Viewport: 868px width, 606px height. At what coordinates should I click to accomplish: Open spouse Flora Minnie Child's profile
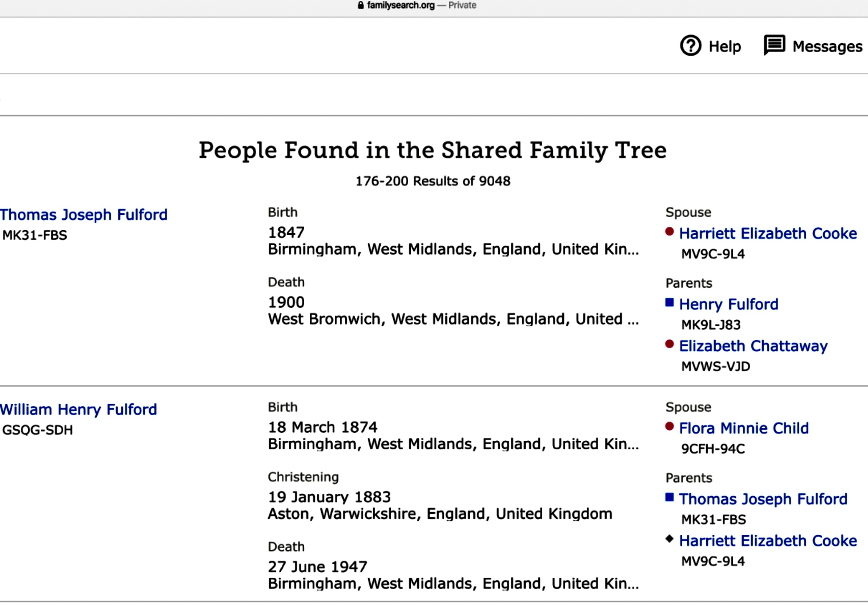pos(744,428)
